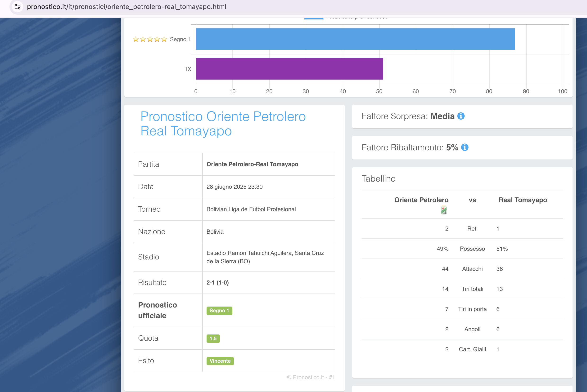Click the Cart. Gialli stat label
This screenshot has height=392, width=587.
click(472, 349)
